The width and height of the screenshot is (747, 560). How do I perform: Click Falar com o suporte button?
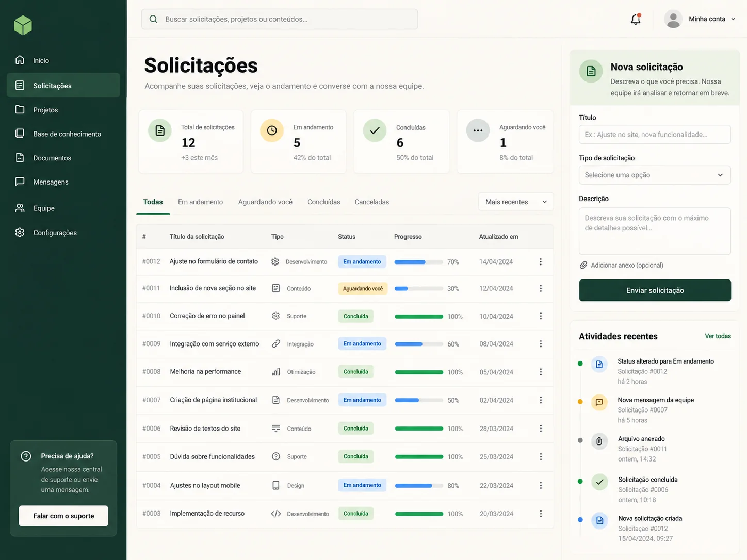63,516
